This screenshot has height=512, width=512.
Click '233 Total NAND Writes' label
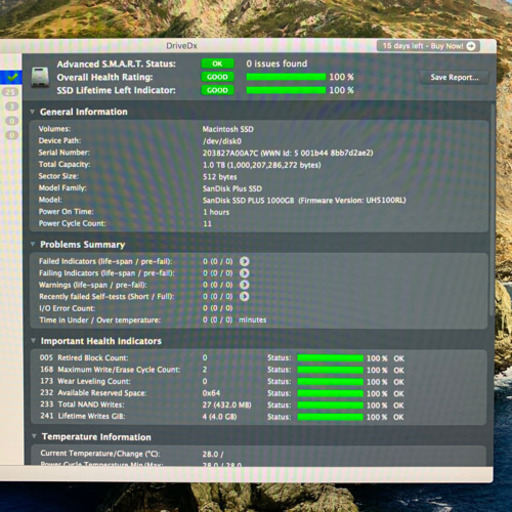coord(82,404)
